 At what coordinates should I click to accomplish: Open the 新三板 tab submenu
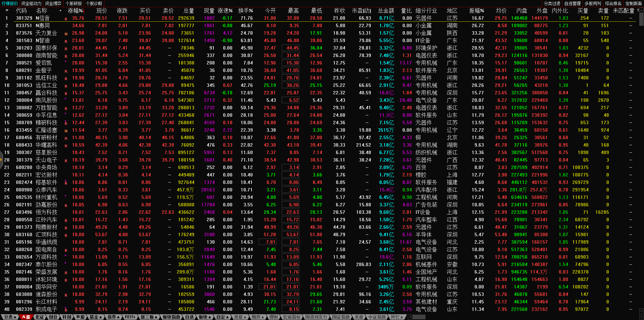tap(149, 317)
